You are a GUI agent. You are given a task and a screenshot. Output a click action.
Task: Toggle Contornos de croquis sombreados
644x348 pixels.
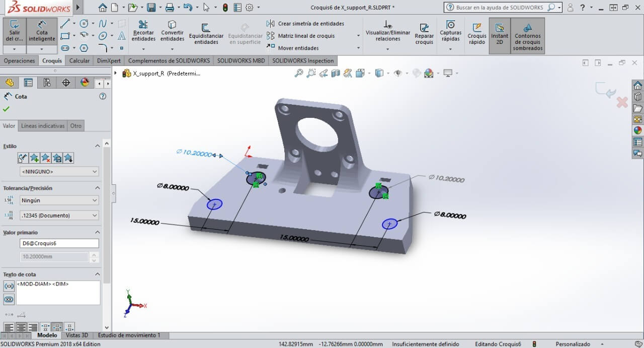pyautogui.click(x=528, y=36)
